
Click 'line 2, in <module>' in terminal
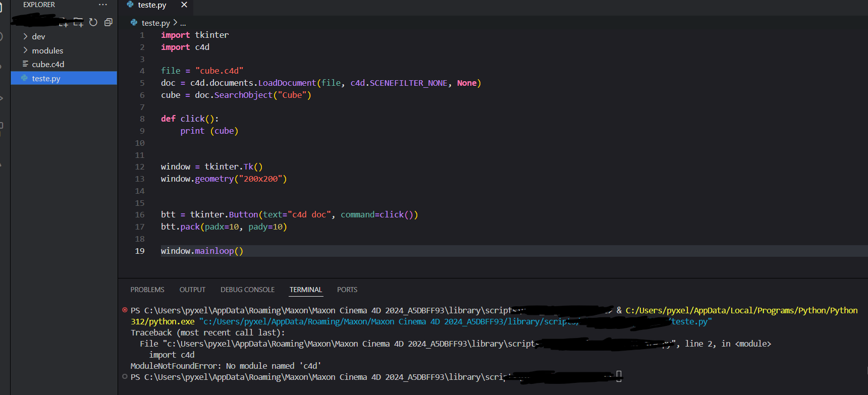point(728,344)
